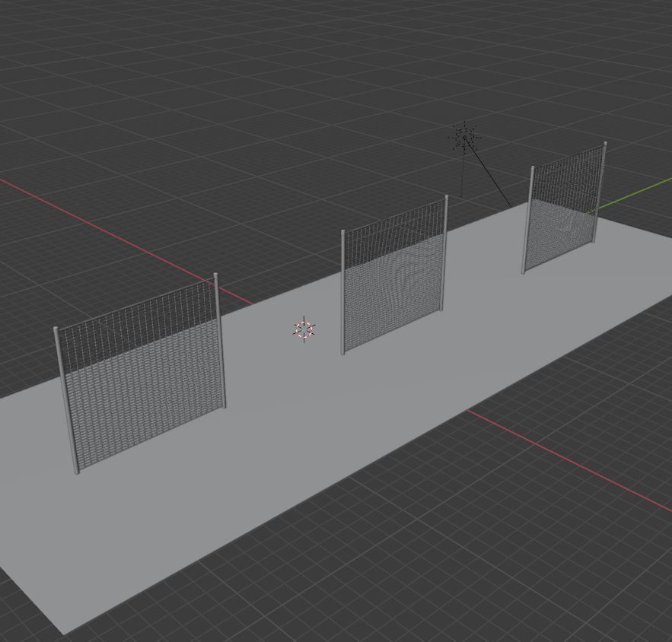Select the middle fence panel object
Viewport: 672px width, 642px height.
[394, 275]
